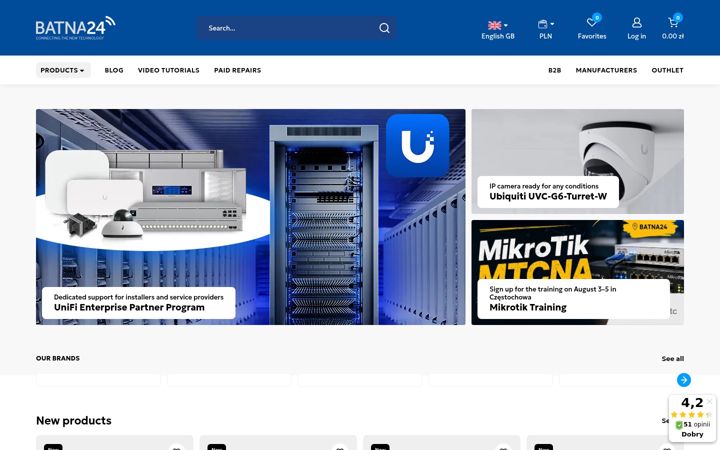This screenshot has width=720, height=450.
Task: Open the Mikrotik Training banner
Action: (577, 272)
